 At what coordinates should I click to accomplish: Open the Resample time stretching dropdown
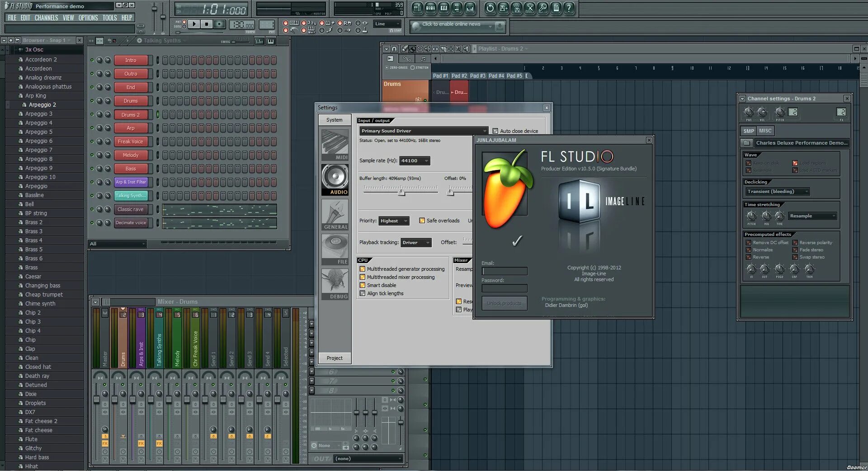tap(812, 216)
